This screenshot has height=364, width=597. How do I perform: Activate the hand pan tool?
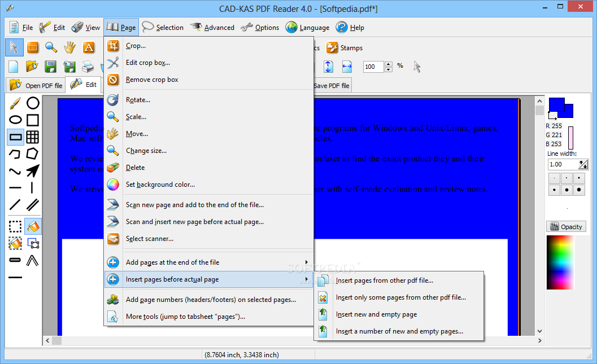pos(69,47)
